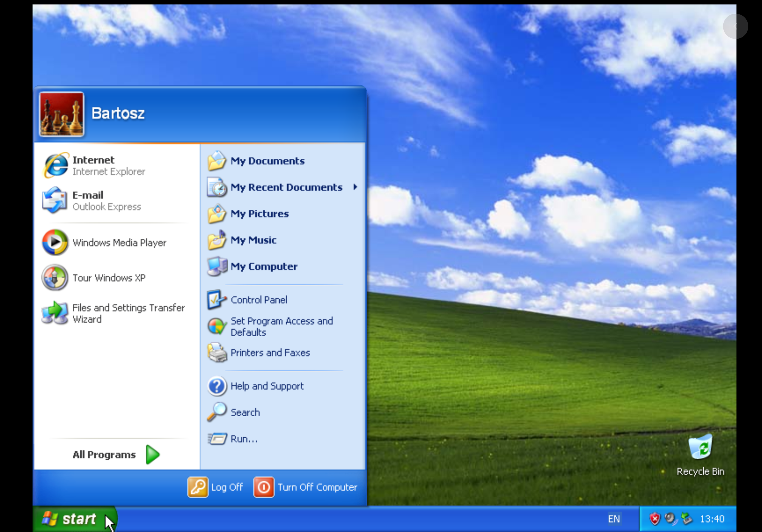The image size is (762, 532).
Task: Open the My Pictures folder icon
Action: (x=217, y=214)
